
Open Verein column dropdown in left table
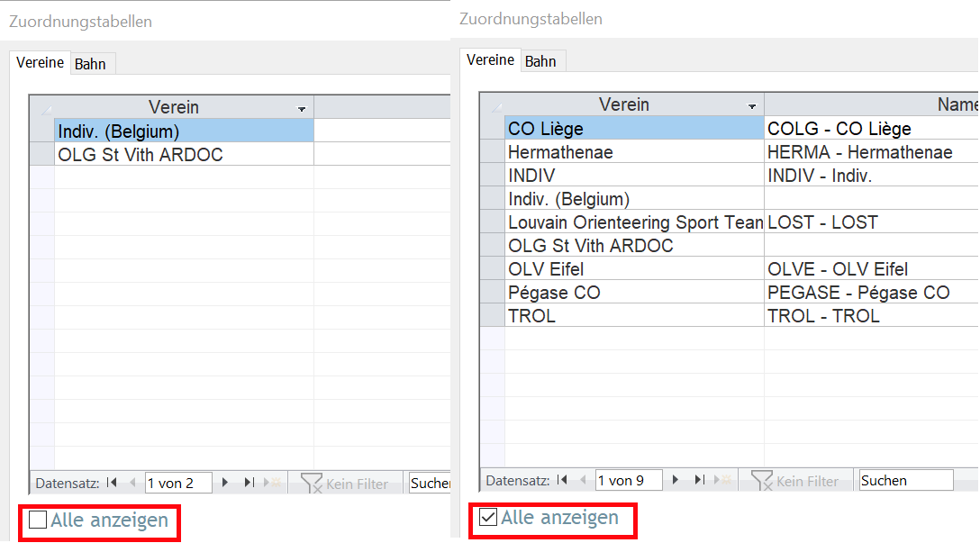(x=301, y=109)
